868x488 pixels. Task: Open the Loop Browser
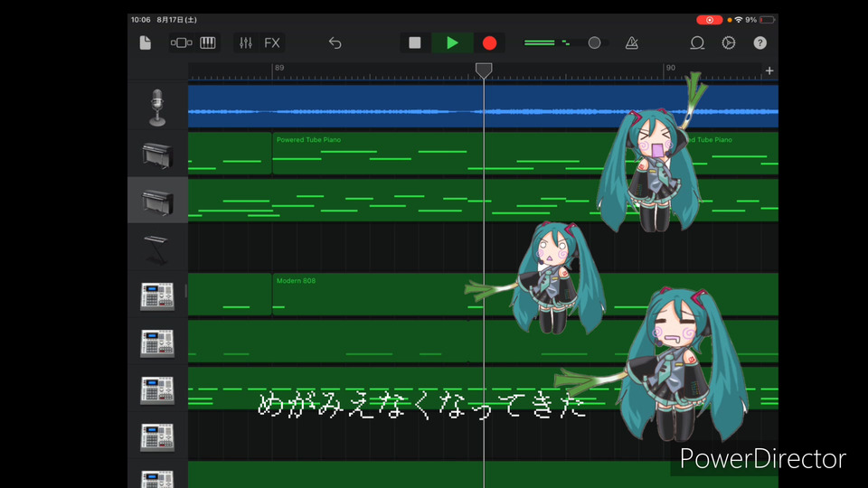click(697, 42)
